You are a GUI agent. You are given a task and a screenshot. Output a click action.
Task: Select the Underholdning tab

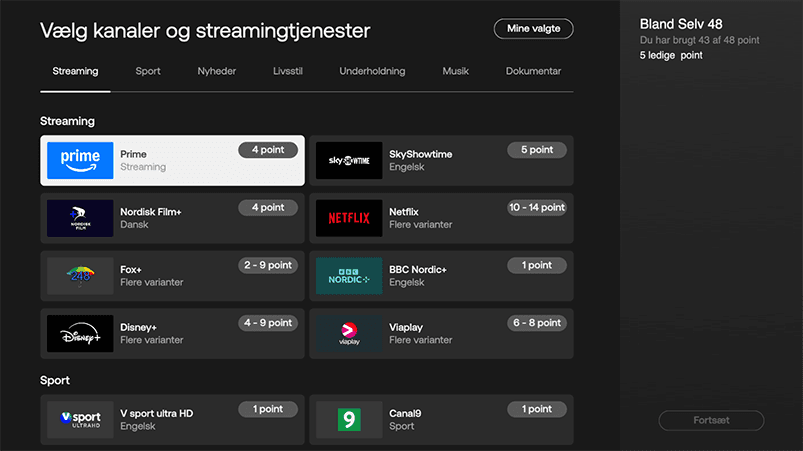[372, 71]
